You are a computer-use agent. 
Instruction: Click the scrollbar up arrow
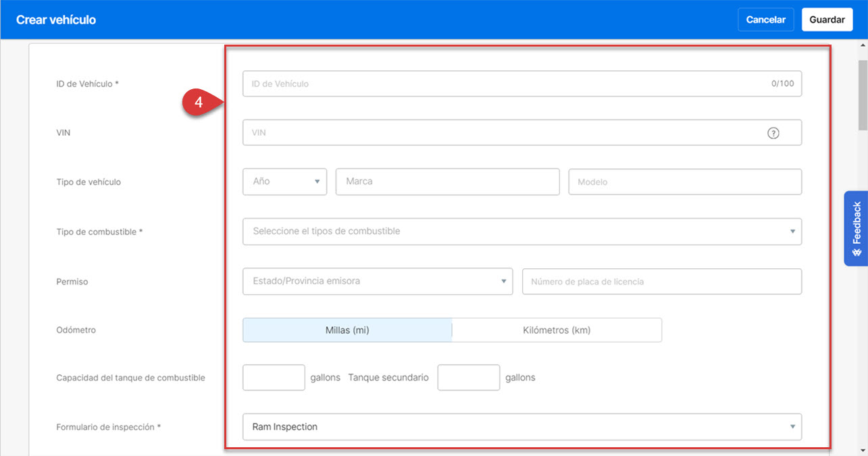point(863,45)
